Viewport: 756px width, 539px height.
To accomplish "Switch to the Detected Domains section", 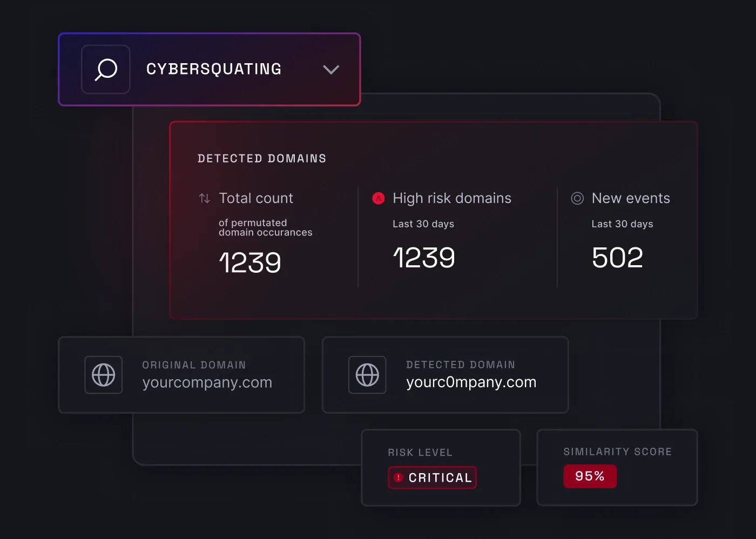I will [x=262, y=158].
